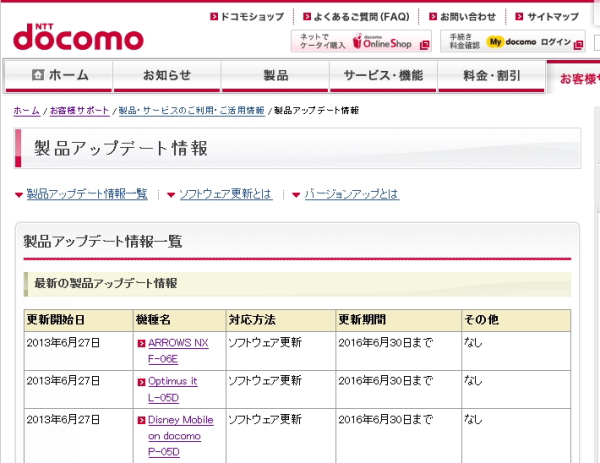Click 製品アップデート情報 breadcrumb text
600x463 pixels.
316,111
